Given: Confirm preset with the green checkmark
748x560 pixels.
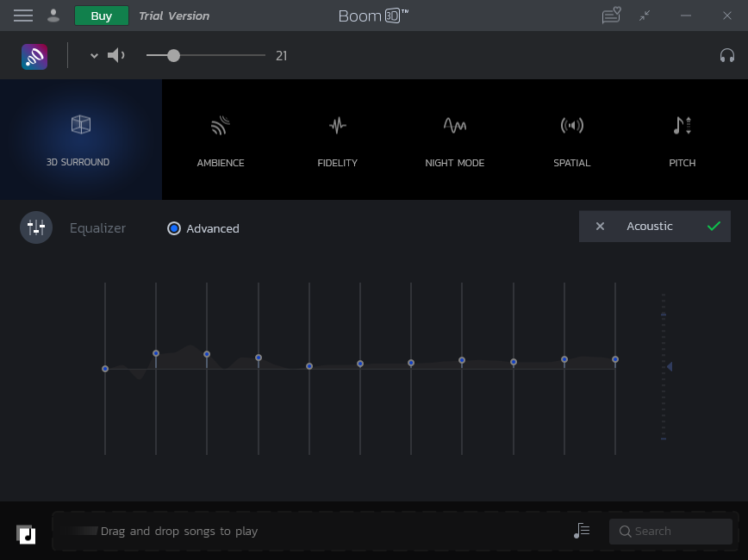Looking at the screenshot, I should coord(714,226).
